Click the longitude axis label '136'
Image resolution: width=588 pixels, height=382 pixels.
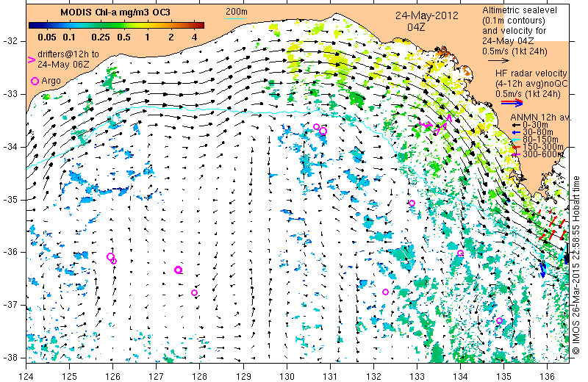547,375
